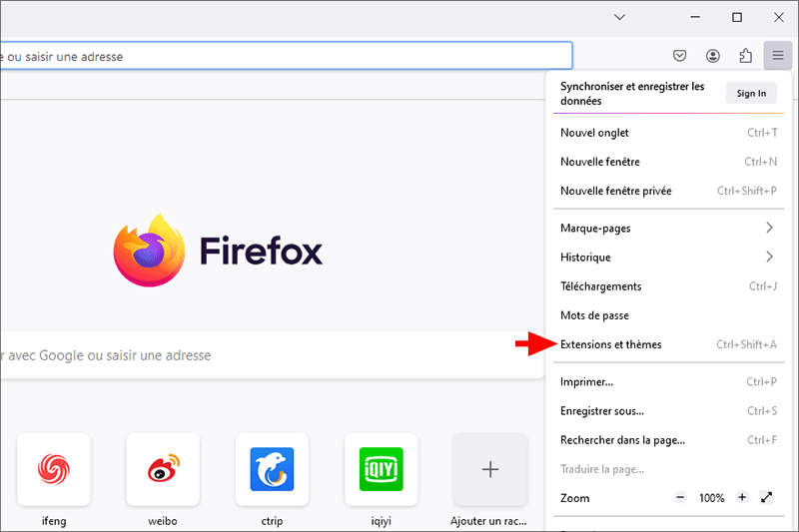Open the Pocket save icon
The height and width of the screenshot is (532, 799).
tap(679, 56)
